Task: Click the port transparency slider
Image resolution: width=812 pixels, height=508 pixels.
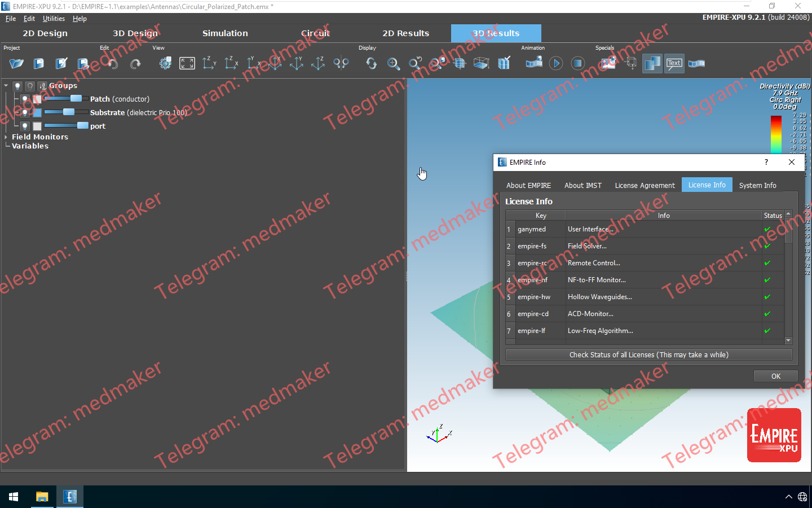Action: [66, 126]
